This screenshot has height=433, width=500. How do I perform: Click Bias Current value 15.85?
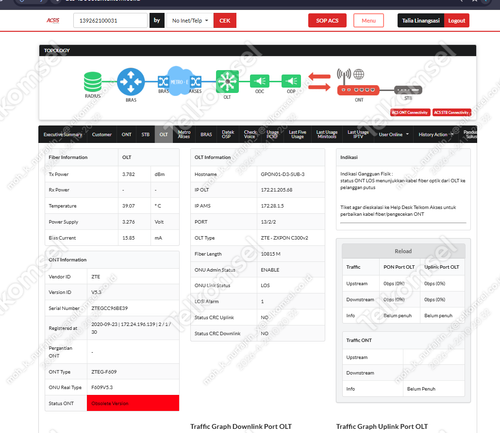click(128, 238)
